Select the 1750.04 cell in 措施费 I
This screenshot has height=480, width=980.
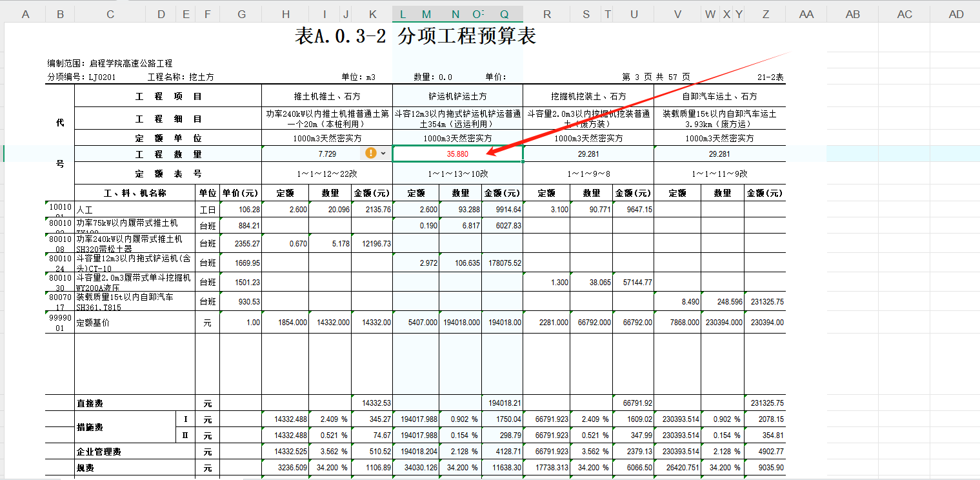(502, 419)
